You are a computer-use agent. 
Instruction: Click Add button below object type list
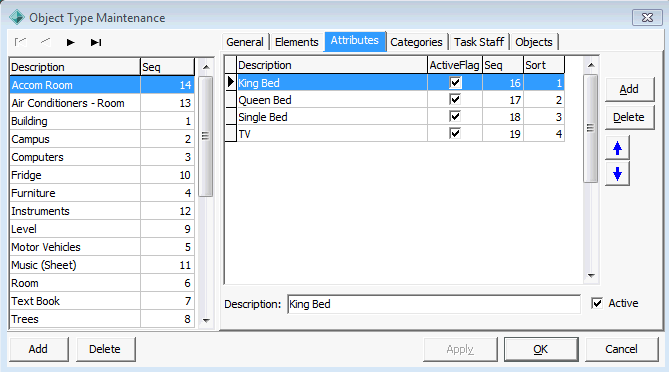38,349
